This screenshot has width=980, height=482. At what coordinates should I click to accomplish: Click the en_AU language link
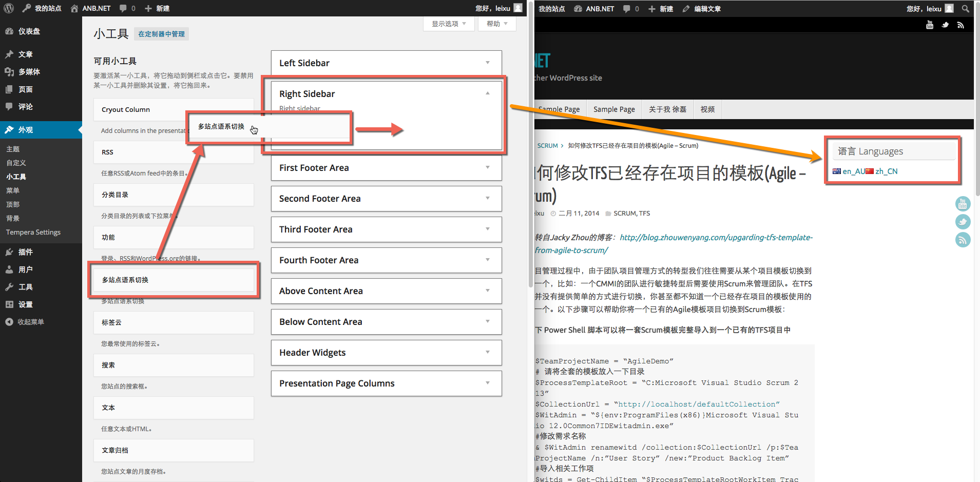854,171
